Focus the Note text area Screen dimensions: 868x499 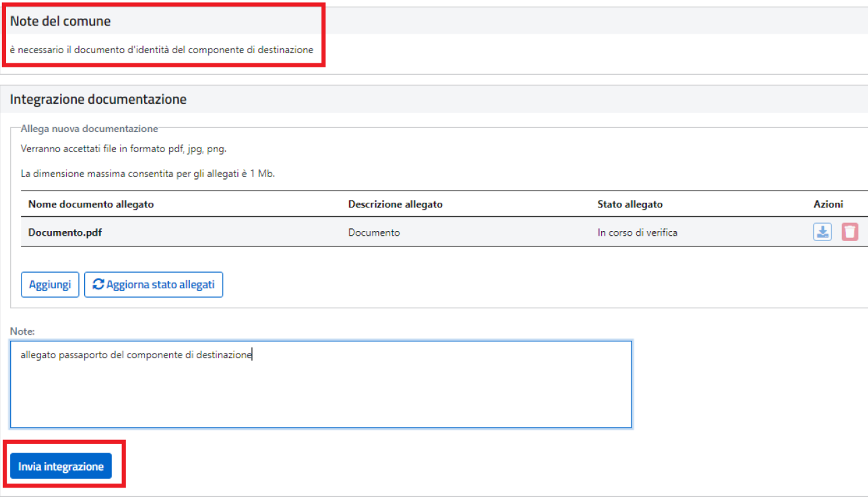pyautogui.click(x=321, y=385)
